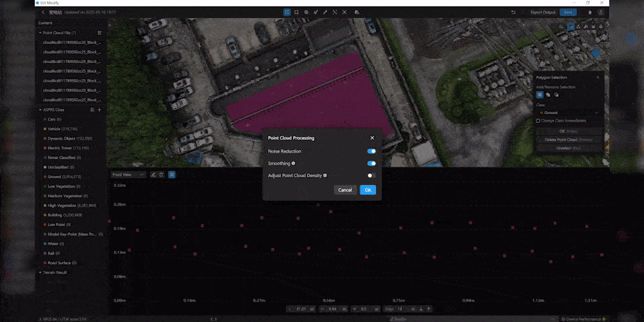
Task: Click OK (Enter) in Polygon Selection panel
Action: pos(569,131)
